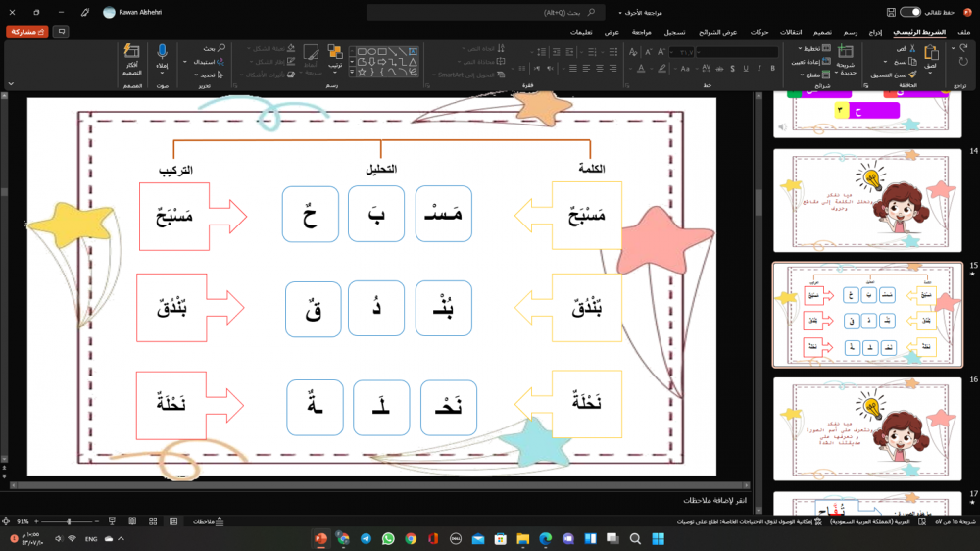Click Rawan Alshehri account name

[140, 12]
